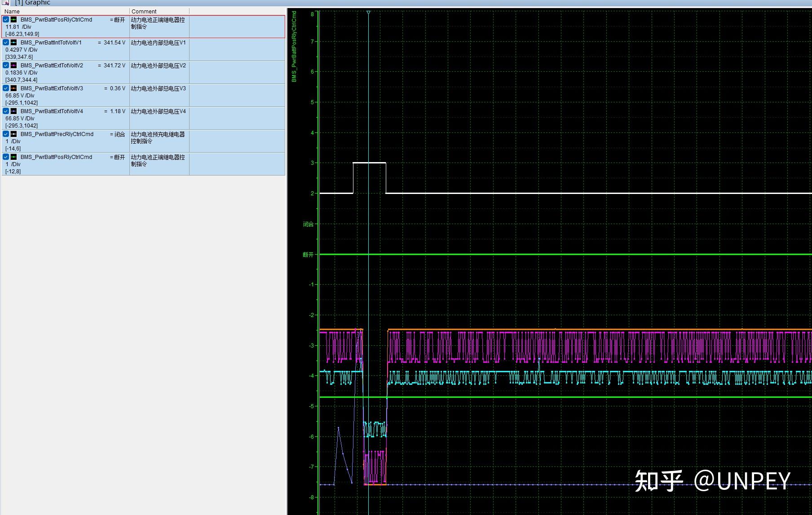Toggle the BMS_PwrBattPrecRlyCtrlCmd checkbox
This screenshot has width=812, height=515.
pyautogui.click(x=6, y=134)
